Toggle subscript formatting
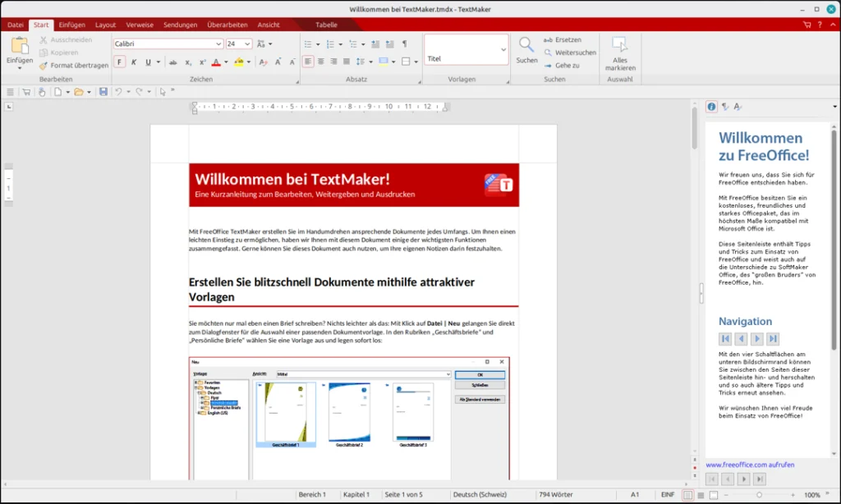 point(188,62)
